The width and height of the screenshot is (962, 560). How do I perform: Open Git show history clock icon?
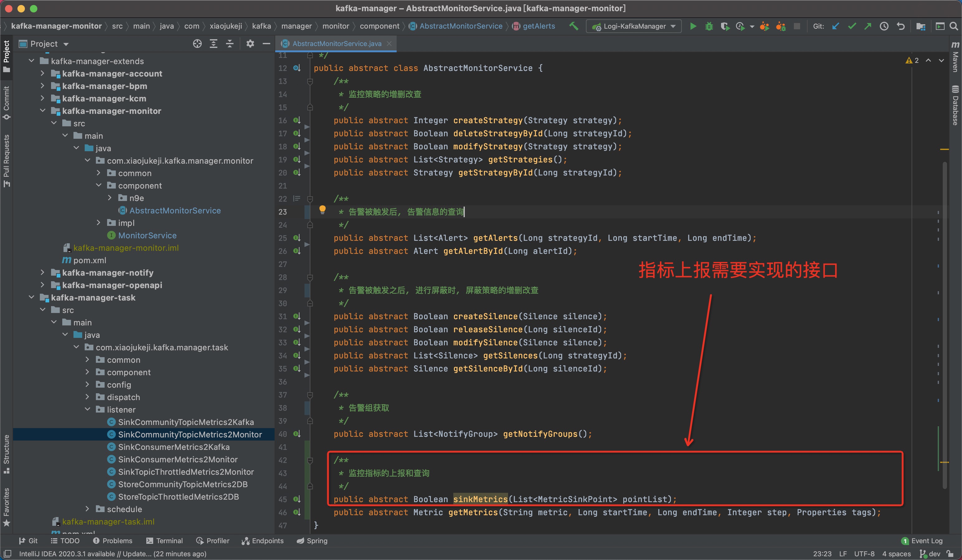pos(884,26)
